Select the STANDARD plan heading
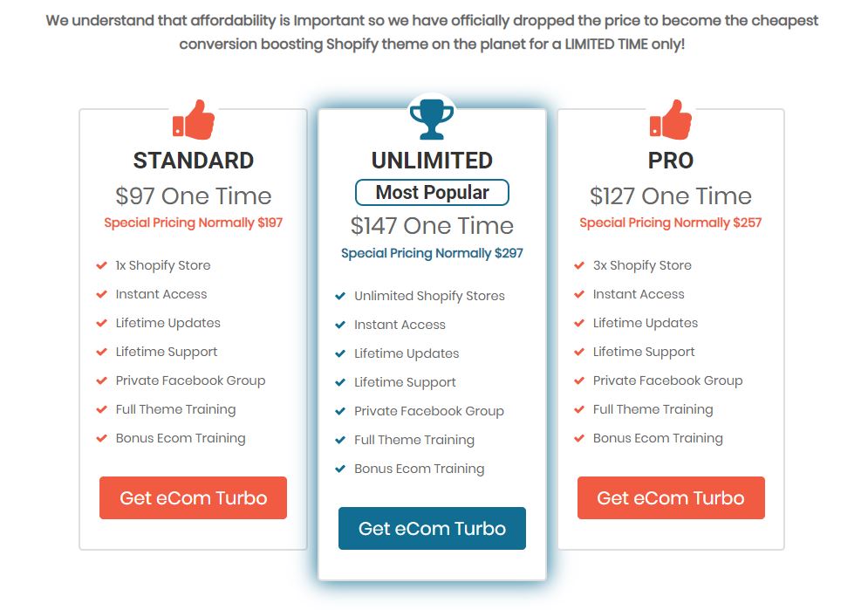The image size is (868, 610). pyautogui.click(x=193, y=161)
